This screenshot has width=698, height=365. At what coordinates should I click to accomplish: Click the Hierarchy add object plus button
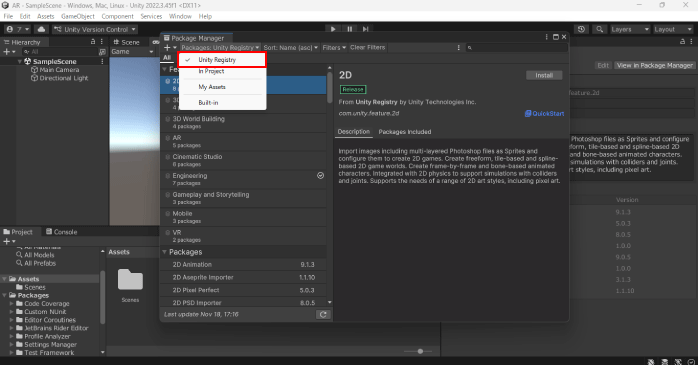point(9,52)
